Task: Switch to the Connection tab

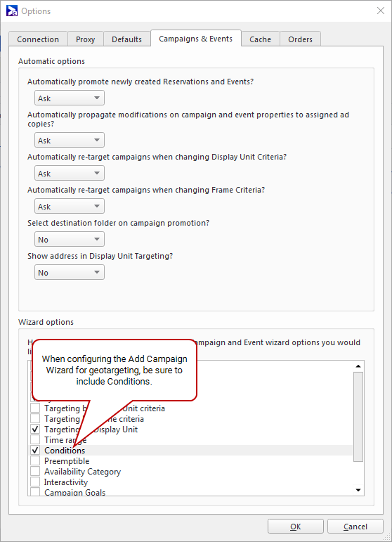Action: 38,39
